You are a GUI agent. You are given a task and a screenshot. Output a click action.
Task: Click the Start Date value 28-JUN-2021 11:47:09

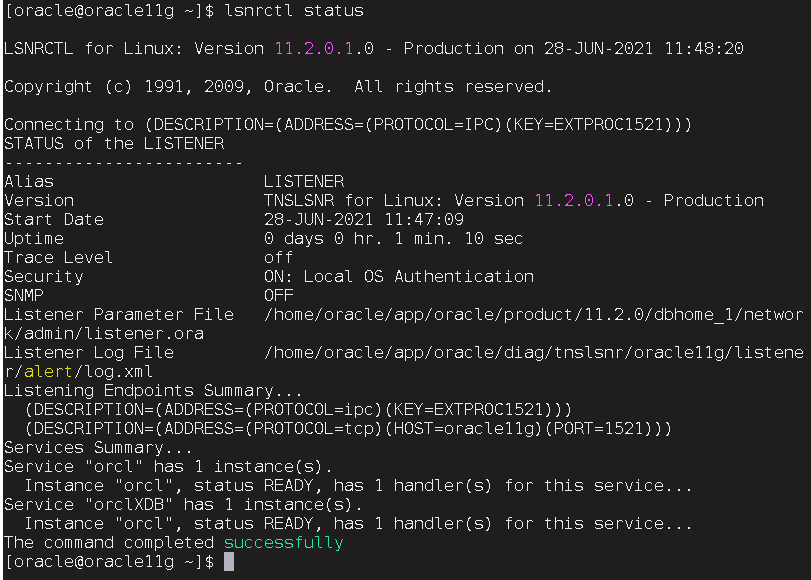click(364, 219)
